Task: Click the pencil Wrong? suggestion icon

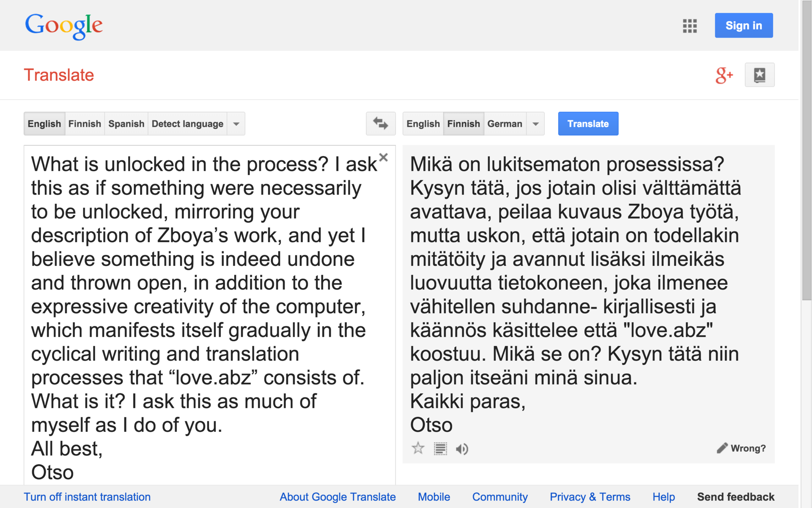Action: (722, 448)
